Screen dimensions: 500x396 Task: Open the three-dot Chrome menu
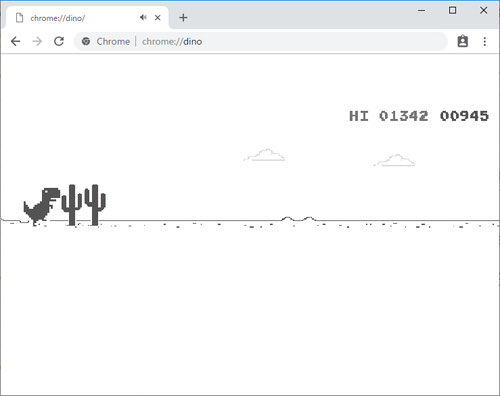485,42
